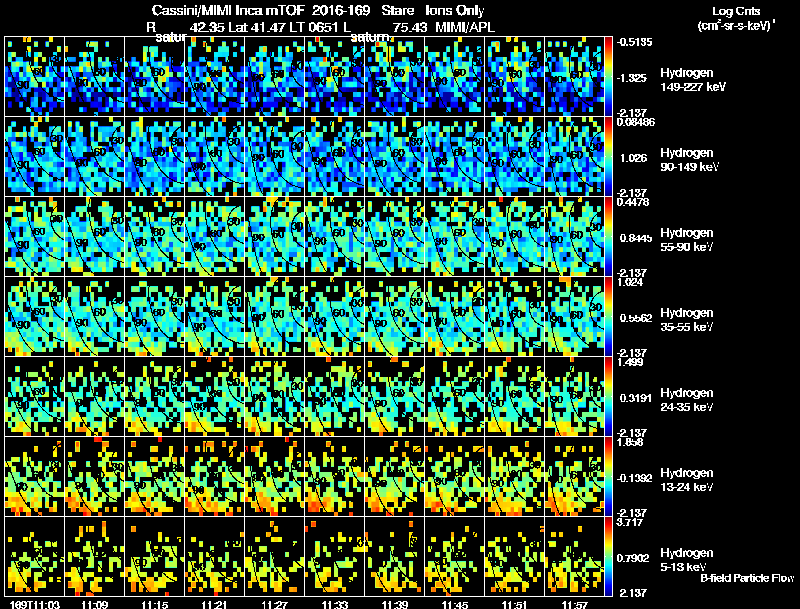
Task: Click the top row color scale bar
Action: [608, 77]
